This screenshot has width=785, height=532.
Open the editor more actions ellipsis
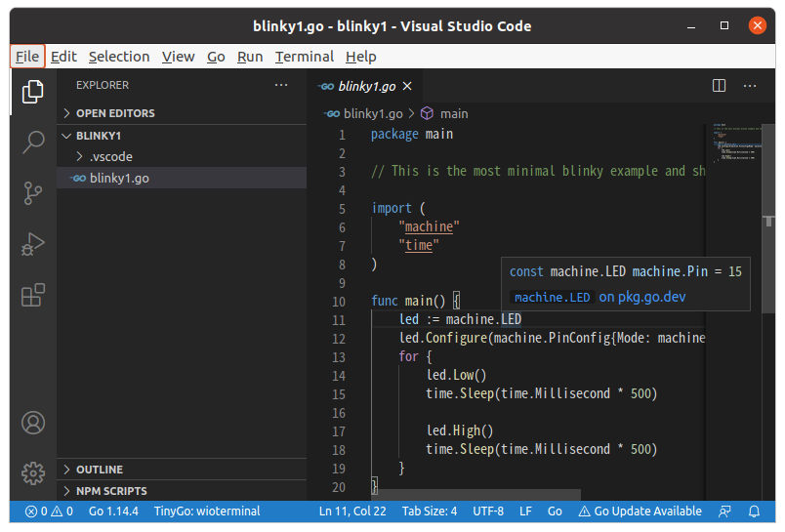tap(750, 86)
